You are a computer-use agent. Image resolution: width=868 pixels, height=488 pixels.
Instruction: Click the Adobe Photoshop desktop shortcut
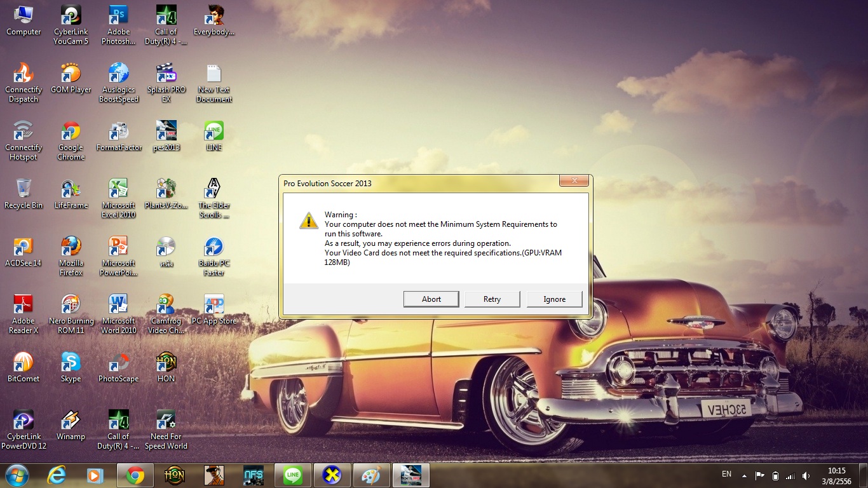point(119,25)
